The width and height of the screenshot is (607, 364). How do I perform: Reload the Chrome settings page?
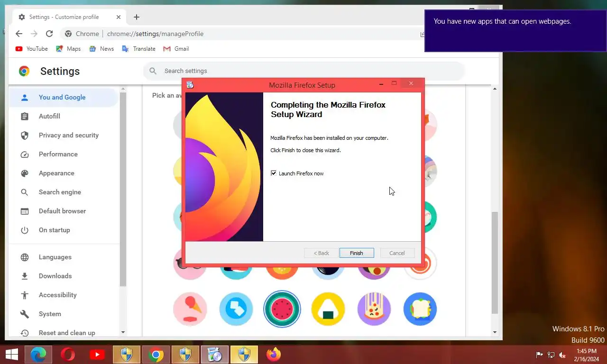tap(49, 34)
